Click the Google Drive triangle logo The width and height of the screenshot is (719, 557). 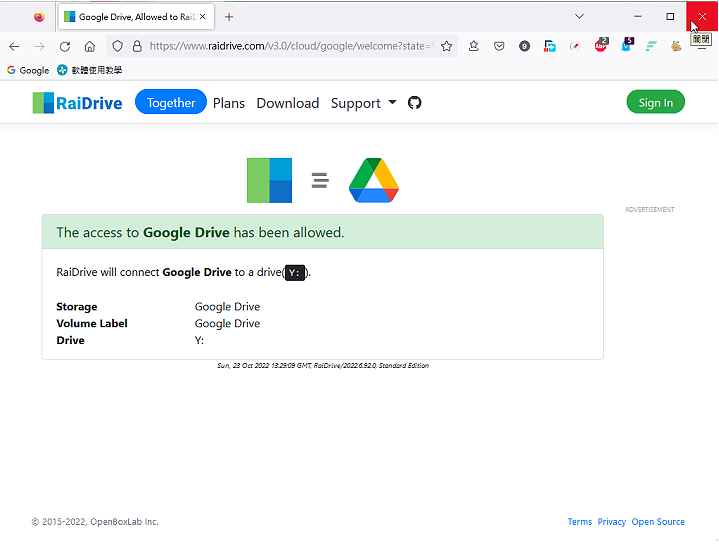click(374, 180)
